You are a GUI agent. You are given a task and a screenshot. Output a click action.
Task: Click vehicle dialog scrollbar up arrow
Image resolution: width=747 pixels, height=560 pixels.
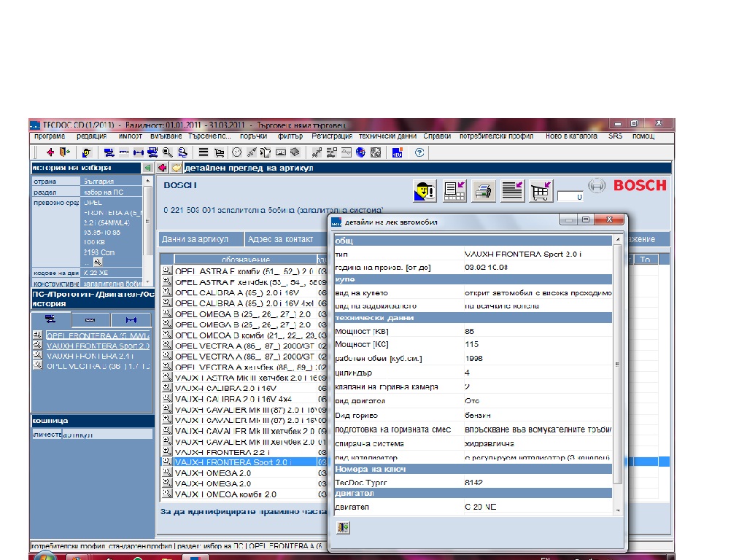[x=617, y=239]
